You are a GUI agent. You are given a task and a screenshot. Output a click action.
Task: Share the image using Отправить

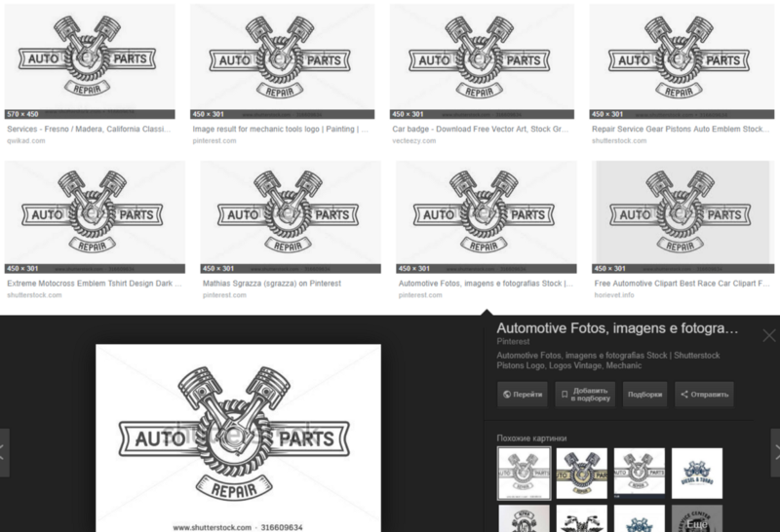click(x=704, y=395)
